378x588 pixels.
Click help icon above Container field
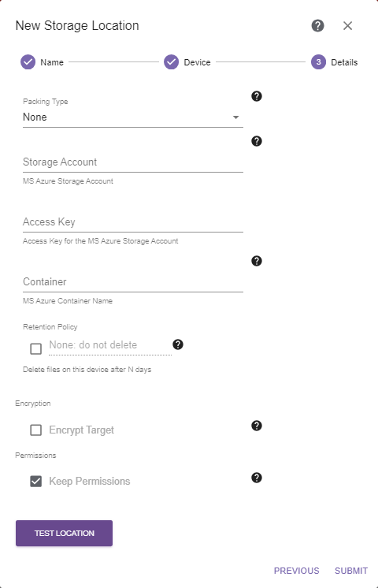click(257, 261)
